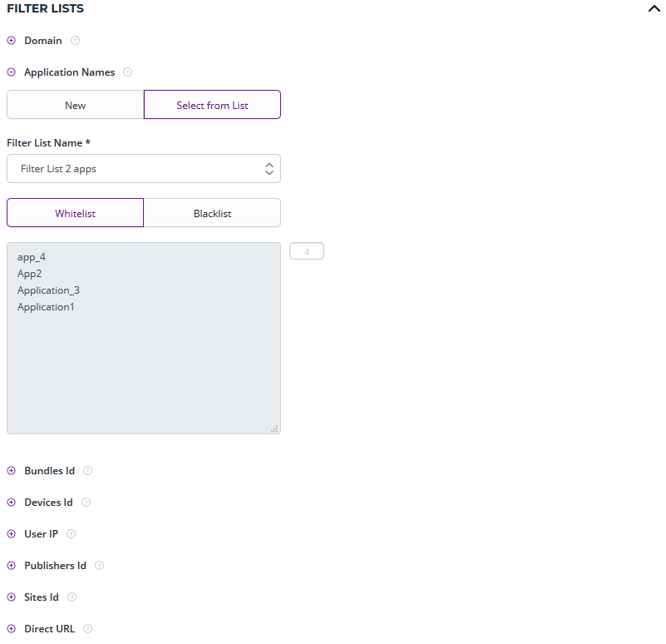Click the User IP help icon
Screen dimensions: 666x644
coord(71,533)
